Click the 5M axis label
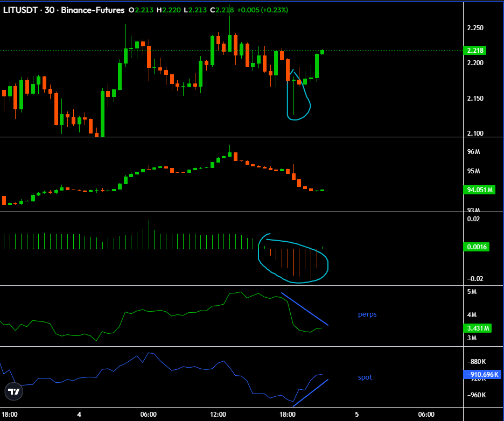 472,291
